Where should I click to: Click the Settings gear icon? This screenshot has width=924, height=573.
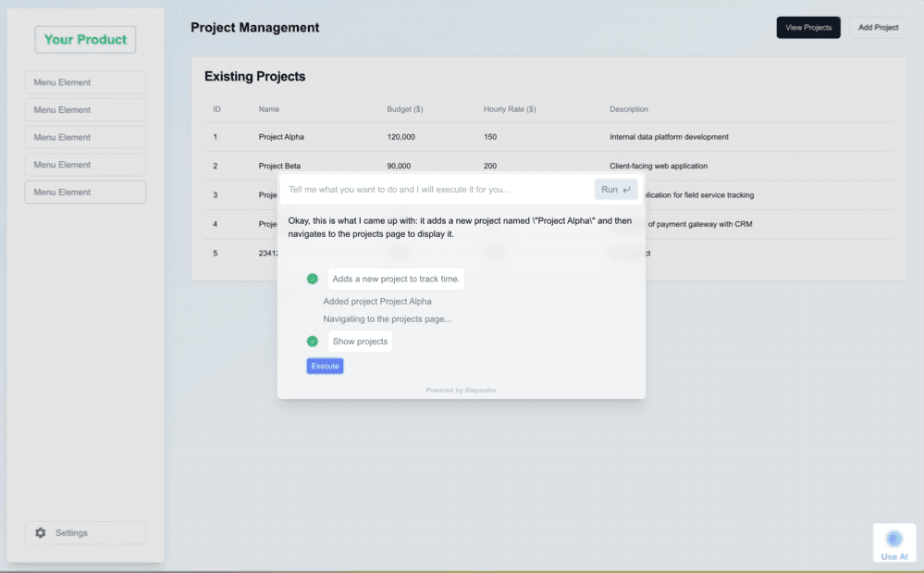[40, 533]
